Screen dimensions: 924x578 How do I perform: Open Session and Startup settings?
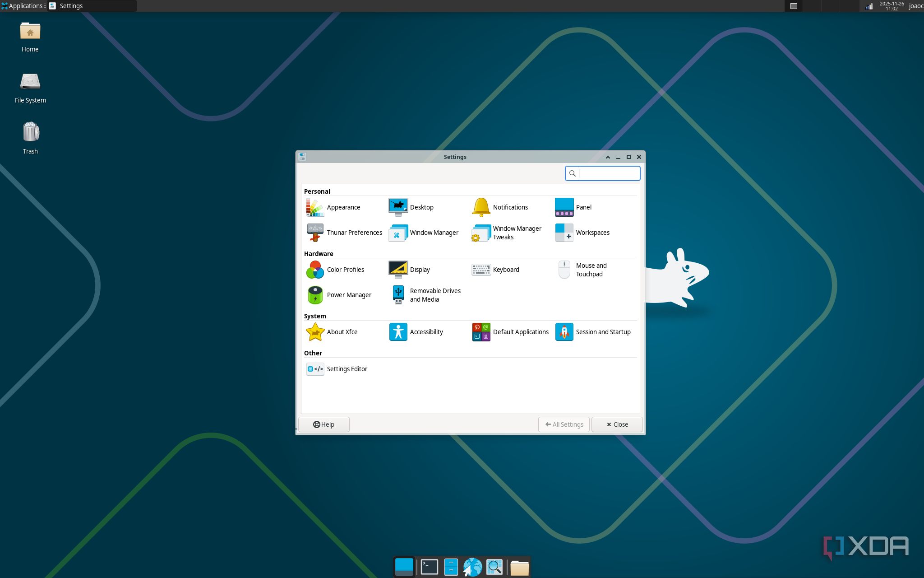point(593,332)
